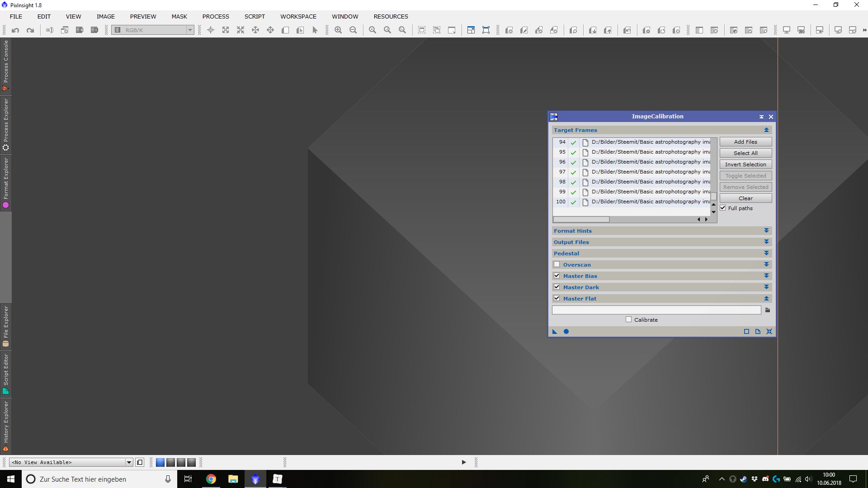Click the New Instance triangle in ImageCalibration
Image resolution: width=868 pixels, height=488 pixels.
(555, 332)
